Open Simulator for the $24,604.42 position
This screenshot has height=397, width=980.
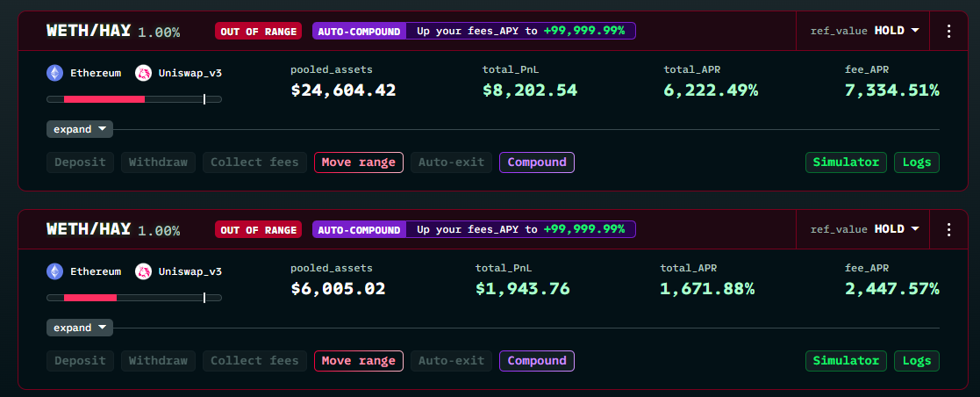click(x=847, y=162)
